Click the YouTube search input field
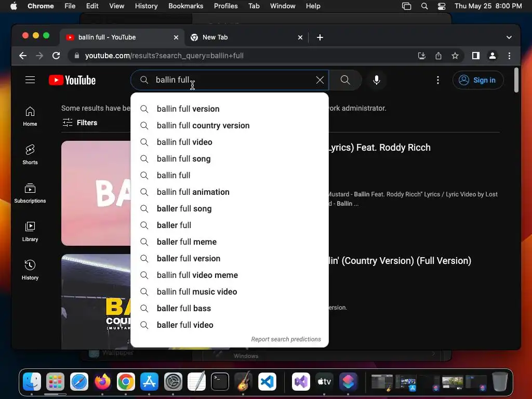532x399 pixels. click(229, 80)
